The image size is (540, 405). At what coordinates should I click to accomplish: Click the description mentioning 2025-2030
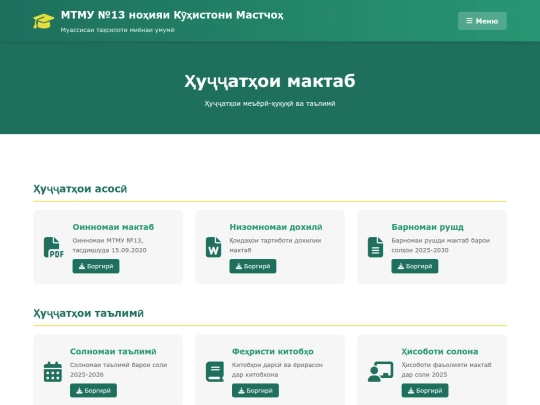(440, 245)
